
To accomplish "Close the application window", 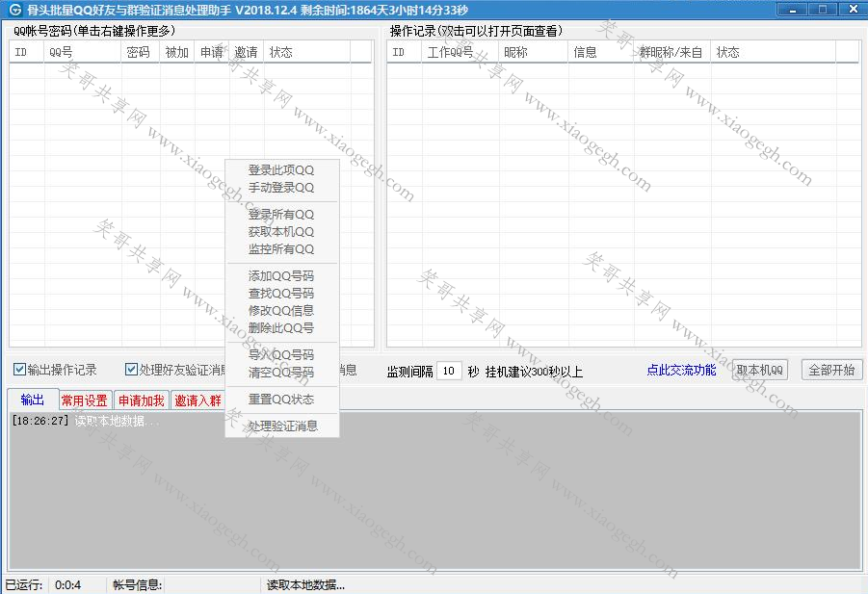I will 852,10.
